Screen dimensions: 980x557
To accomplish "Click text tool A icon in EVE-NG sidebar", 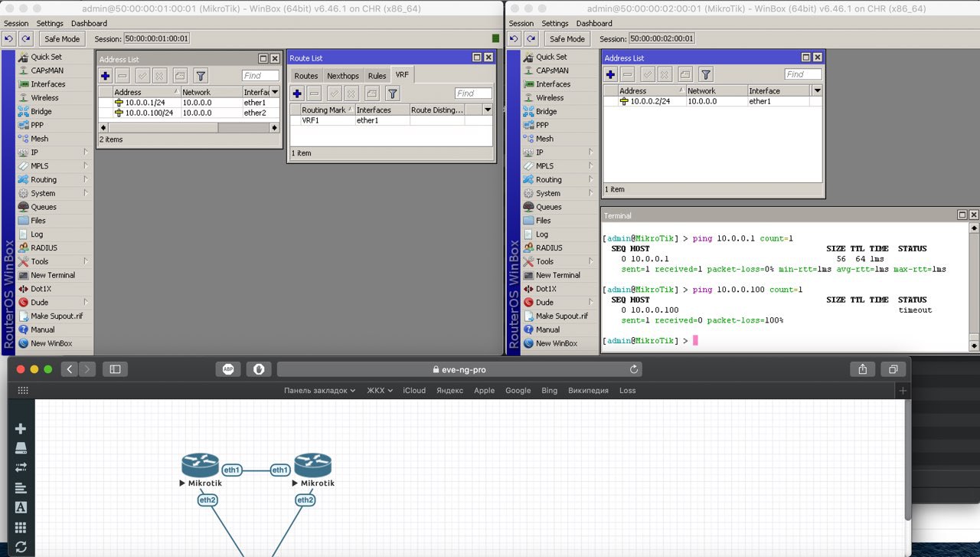I will pos(21,507).
